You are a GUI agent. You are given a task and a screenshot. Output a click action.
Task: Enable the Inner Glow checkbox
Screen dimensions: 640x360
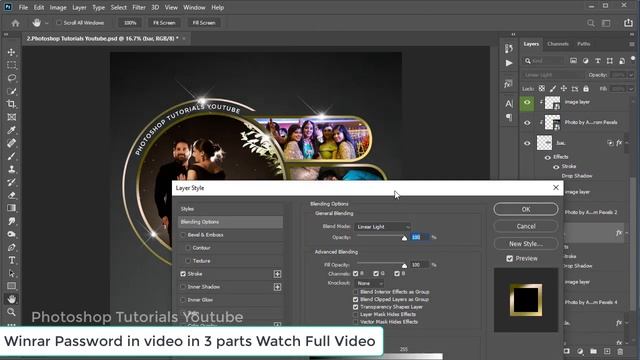tap(183, 300)
